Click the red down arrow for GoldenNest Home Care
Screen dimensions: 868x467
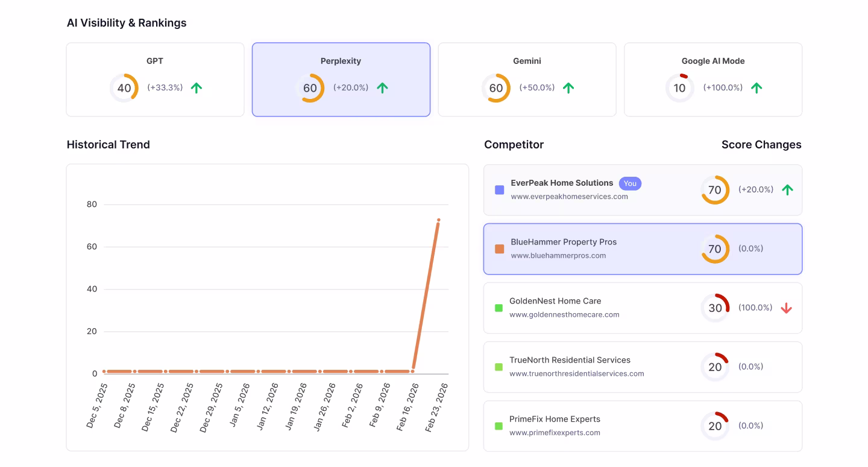(x=787, y=308)
